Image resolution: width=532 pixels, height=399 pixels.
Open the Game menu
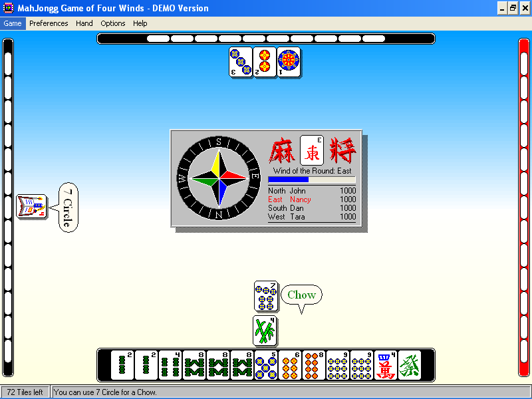point(12,23)
